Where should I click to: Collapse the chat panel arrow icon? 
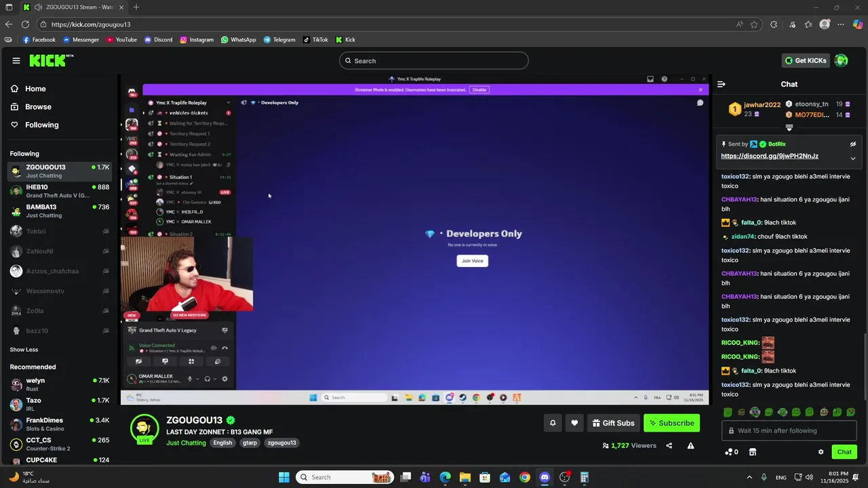coord(721,84)
